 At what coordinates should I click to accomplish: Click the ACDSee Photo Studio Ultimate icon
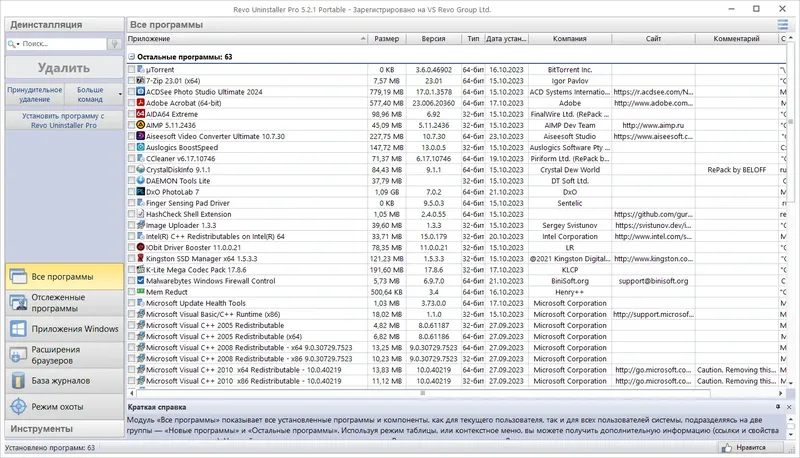[x=141, y=92]
